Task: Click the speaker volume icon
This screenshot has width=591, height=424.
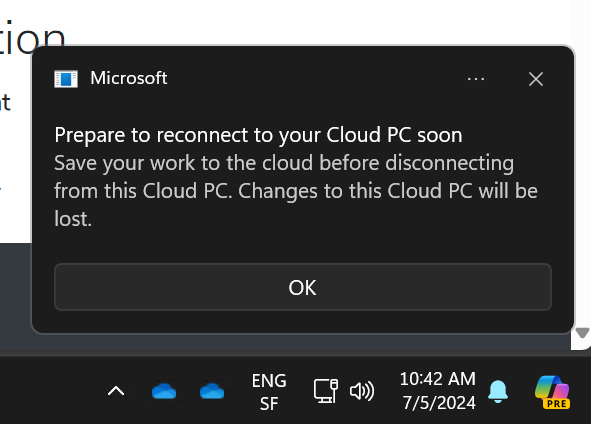Action: click(x=362, y=391)
